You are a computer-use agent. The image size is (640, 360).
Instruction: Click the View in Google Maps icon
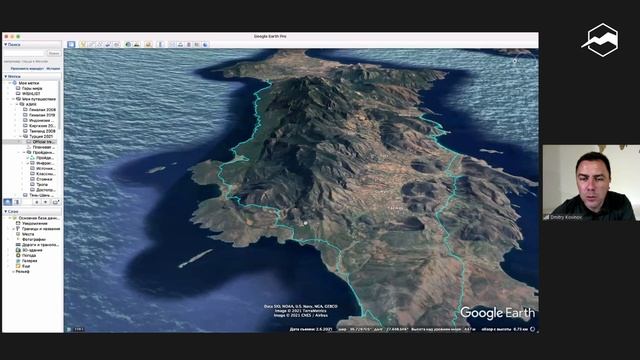pyautogui.click(x=197, y=44)
